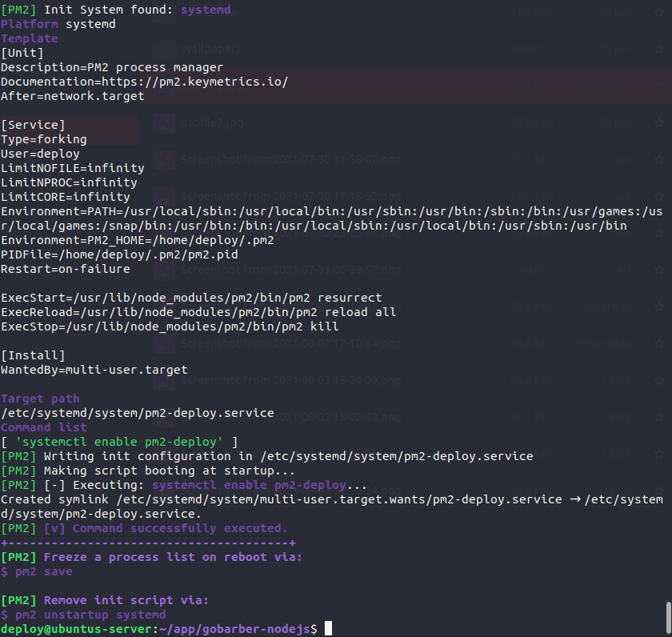Click the star icon beside the Wallpapers folder

[658, 48]
